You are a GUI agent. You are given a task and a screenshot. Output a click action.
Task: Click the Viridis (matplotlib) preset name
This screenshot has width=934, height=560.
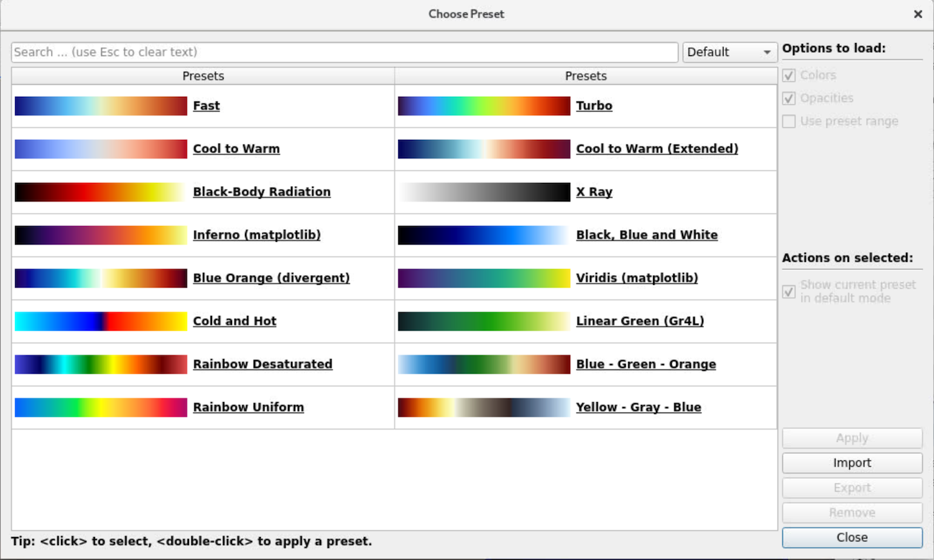point(637,278)
